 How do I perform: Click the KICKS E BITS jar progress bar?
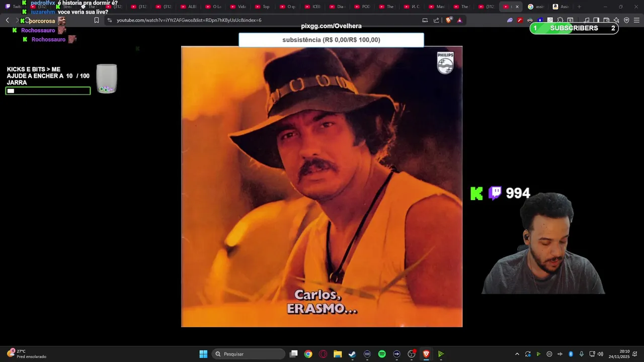(x=48, y=91)
